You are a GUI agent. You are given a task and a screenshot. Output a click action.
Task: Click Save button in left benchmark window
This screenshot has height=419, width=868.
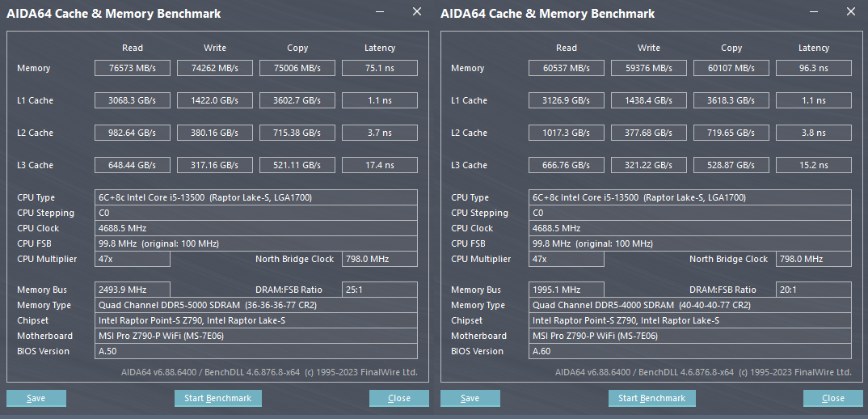pos(36,398)
